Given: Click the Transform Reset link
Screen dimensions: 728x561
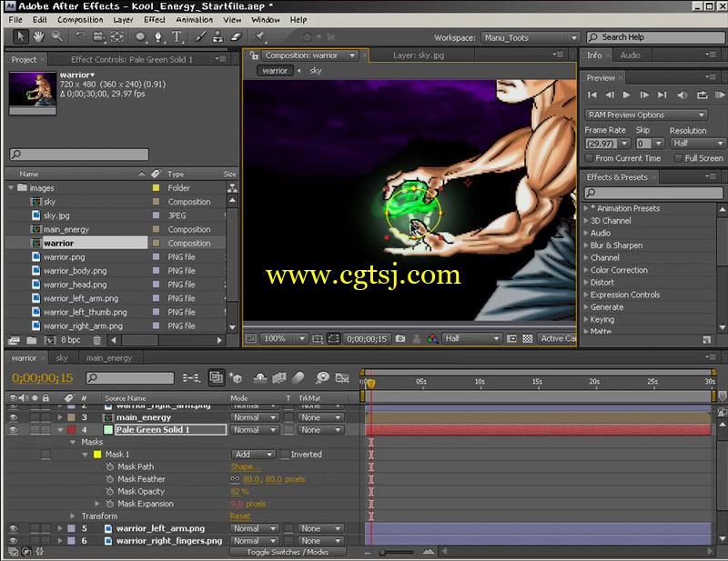Looking at the screenshot, I should [240, 516].
